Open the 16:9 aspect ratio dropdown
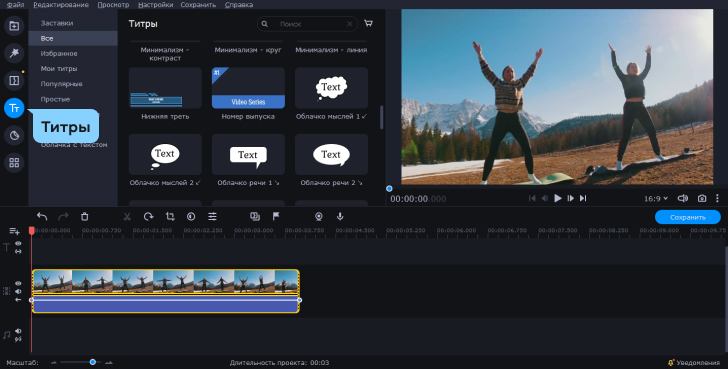Image resolution: width=728 pixels, height=369 pixels. click(x=656, y=198)
